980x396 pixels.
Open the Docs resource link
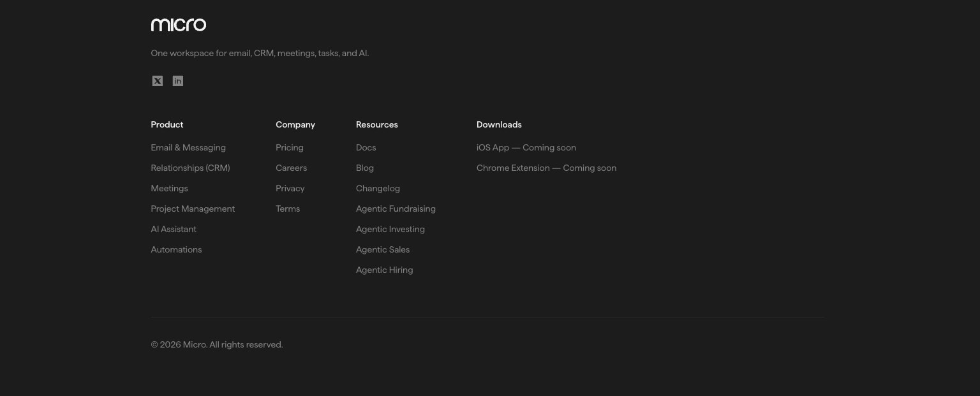[x=366, y=147]
